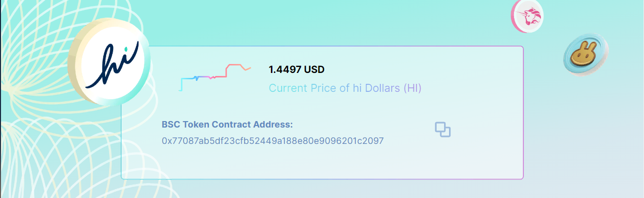Click the hi logo coin
Image resolution: width=644 pixels, height=198 pixels.
(109, 65)
